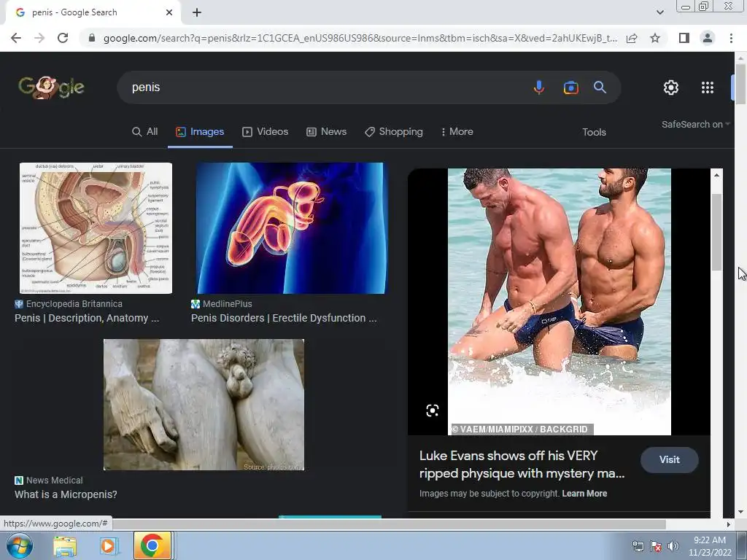Screen dimensions: 747x560
Task: Open File Explorer from taskbar
Action: (65, 546)
